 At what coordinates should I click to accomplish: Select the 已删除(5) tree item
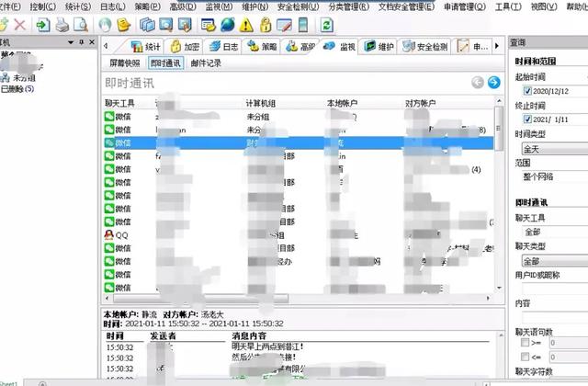tap(17, 89)
